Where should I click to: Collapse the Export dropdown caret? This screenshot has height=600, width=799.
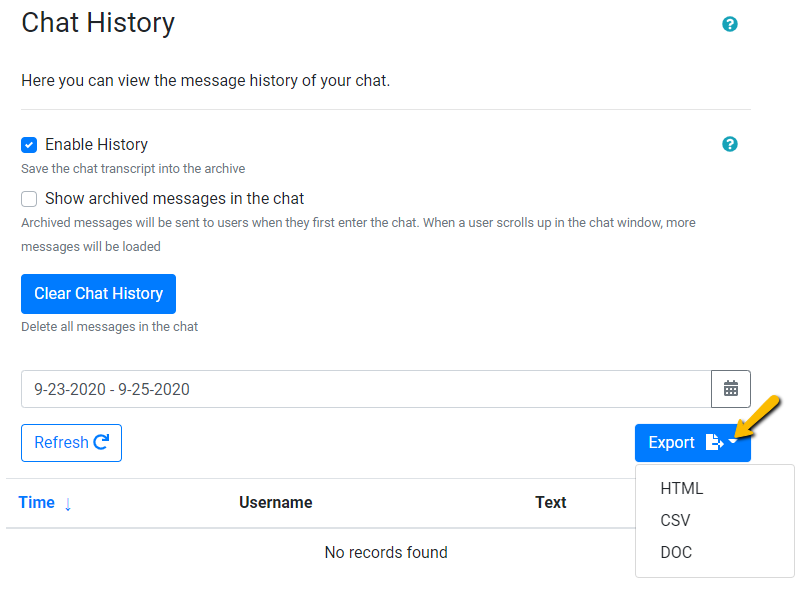733,443
